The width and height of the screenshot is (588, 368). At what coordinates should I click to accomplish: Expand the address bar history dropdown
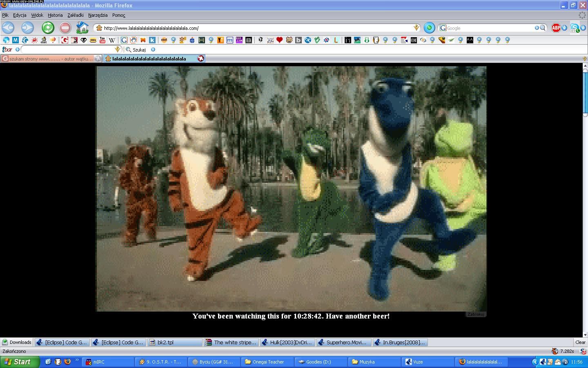(x=416, y=28)
